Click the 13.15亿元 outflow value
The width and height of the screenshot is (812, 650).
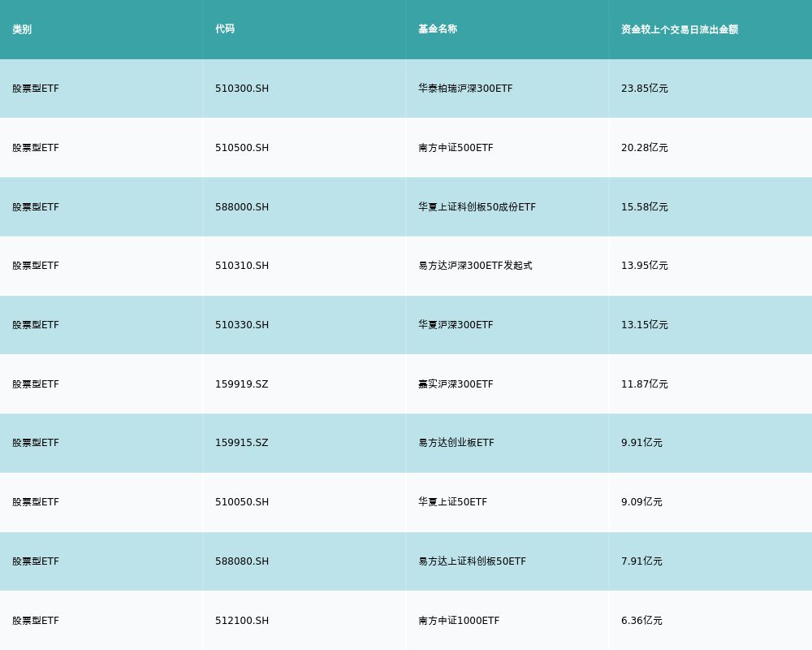point(645,325)
